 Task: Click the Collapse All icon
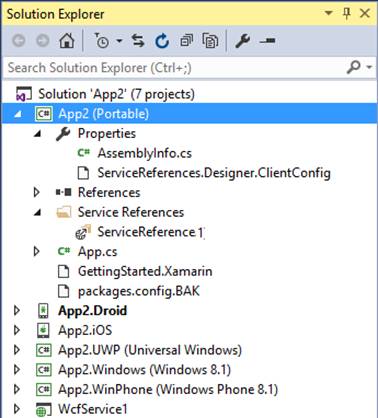[x=186, y=41]
